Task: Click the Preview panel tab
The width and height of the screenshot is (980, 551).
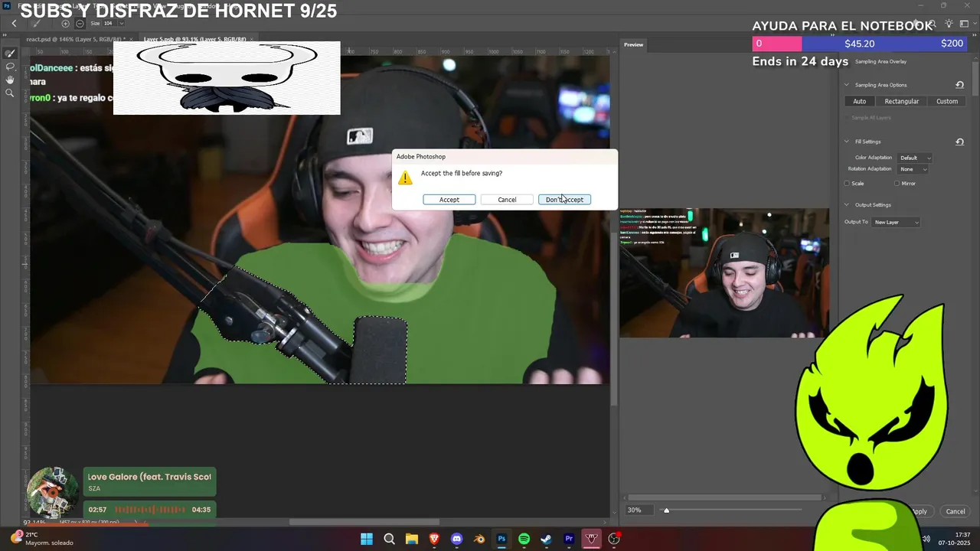Action: [633, 44]
